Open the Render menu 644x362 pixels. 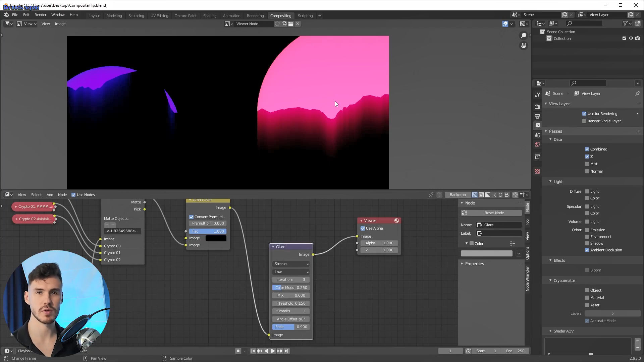tap(40, 15)
